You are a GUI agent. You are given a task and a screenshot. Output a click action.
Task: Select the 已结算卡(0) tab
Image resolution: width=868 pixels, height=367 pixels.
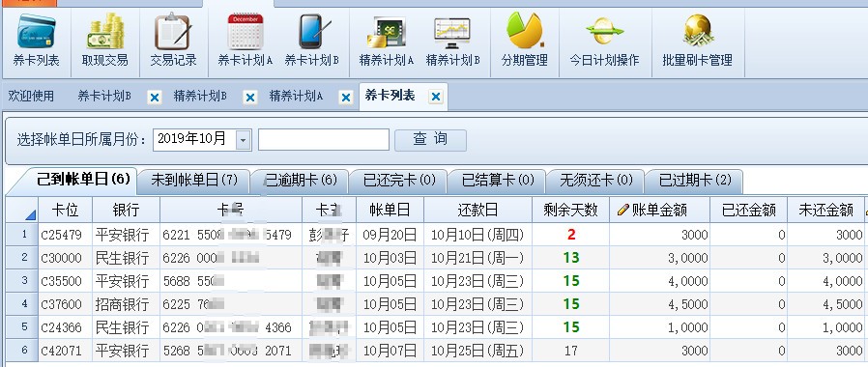pos(498,181)
